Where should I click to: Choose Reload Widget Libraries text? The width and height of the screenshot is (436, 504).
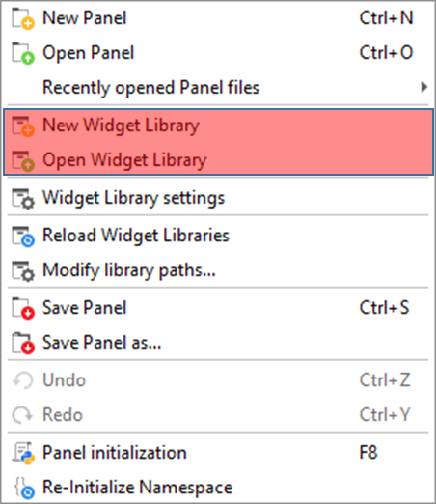coord(136,235)
